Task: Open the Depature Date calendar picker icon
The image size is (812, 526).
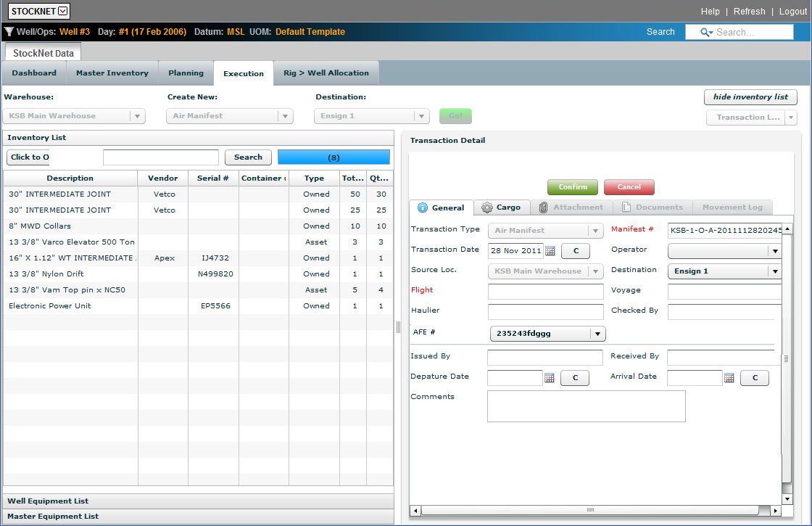Action: [x=550, y=378]
